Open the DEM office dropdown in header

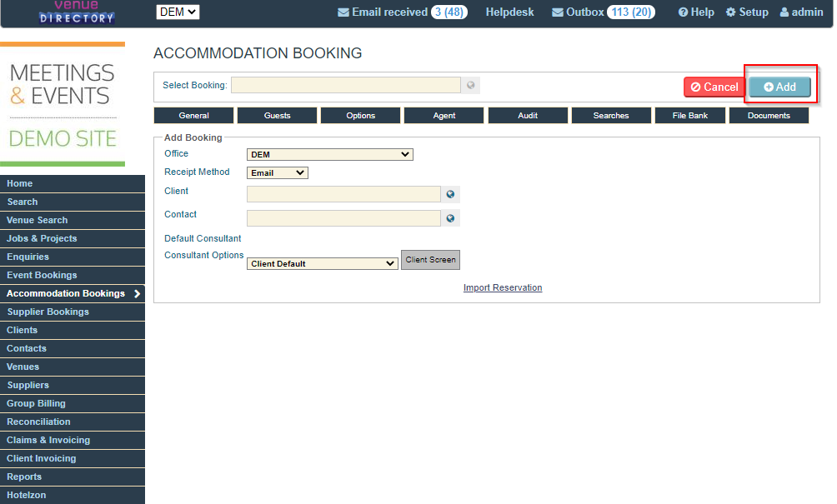178,12
